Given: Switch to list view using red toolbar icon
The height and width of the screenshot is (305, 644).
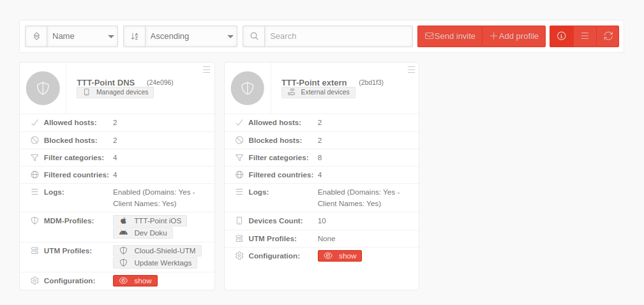Looking at the screenshot, I should pos(584,36).
